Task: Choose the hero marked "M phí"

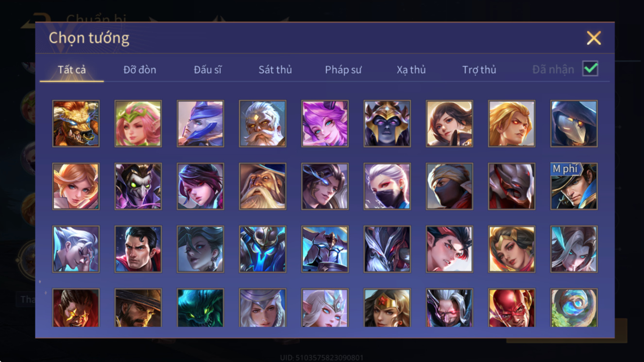Action: click(574, 186)
